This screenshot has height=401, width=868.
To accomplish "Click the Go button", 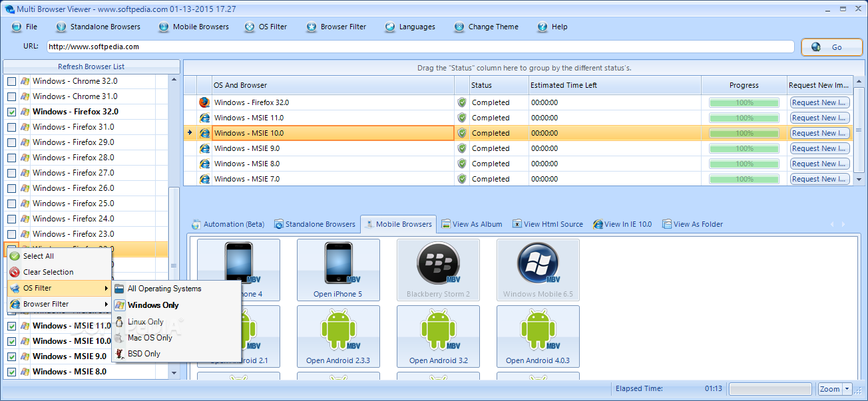I will click(x=831, y=47).
